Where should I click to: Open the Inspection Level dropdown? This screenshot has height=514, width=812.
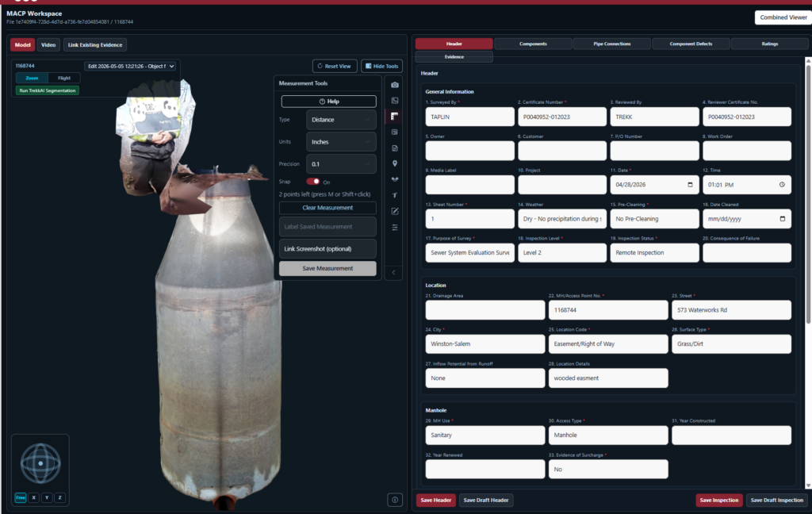(562, 252)
